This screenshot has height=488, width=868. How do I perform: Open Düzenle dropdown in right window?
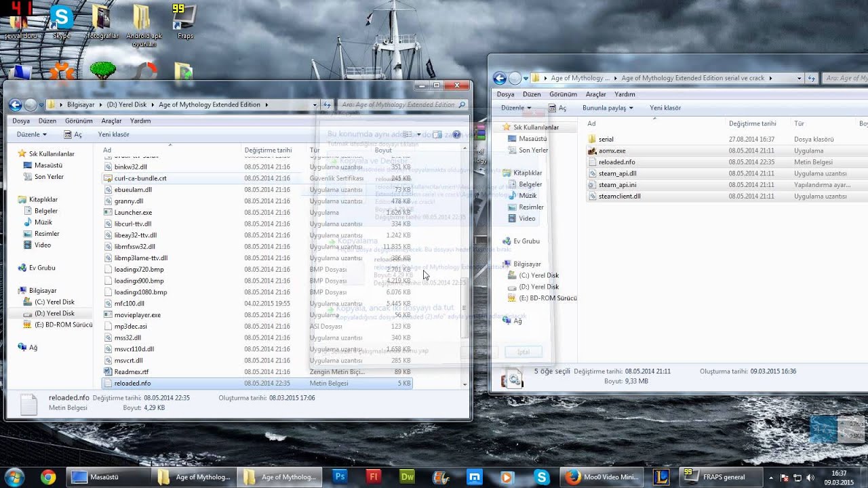coord(515,108)
